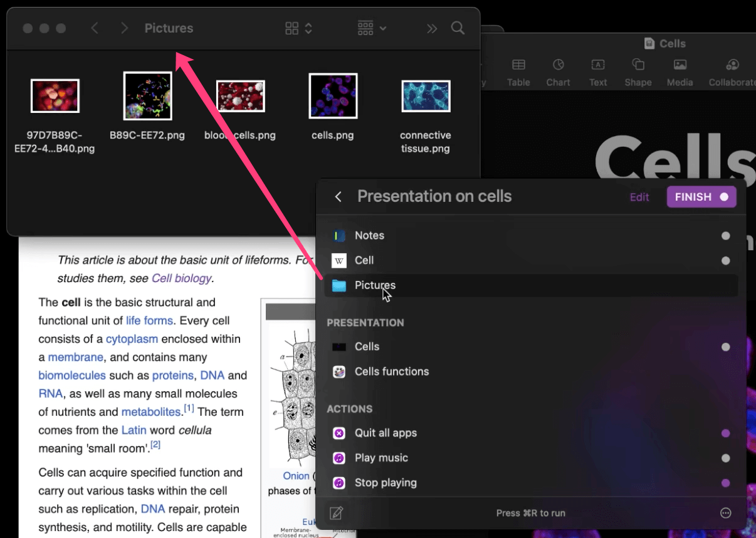Toggle status dot for Stop playing
756x538 pixels.
[726, 483]
